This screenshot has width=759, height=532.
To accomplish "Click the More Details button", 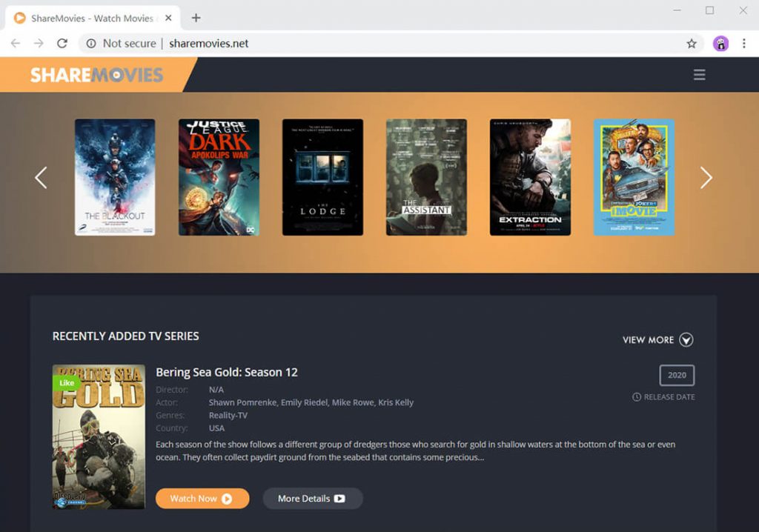I will [x=312, y=499].
